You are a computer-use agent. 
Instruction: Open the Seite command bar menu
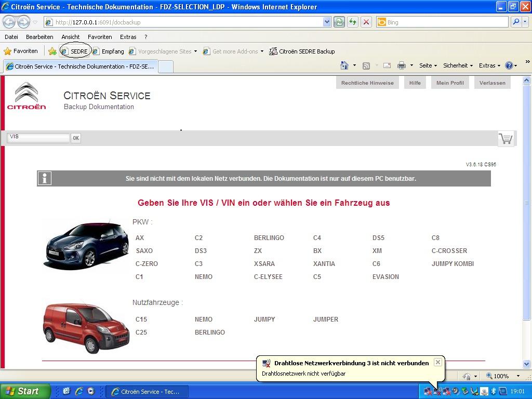coord(428,65)
